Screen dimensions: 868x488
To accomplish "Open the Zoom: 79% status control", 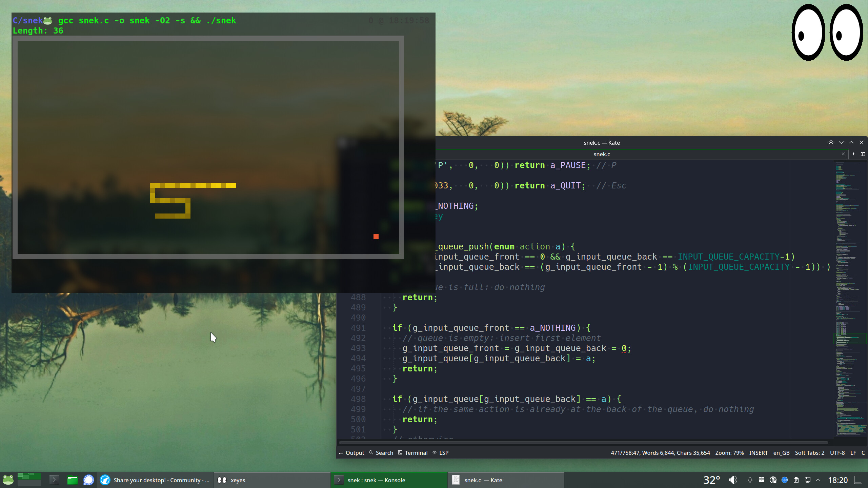I will point(729,453).
